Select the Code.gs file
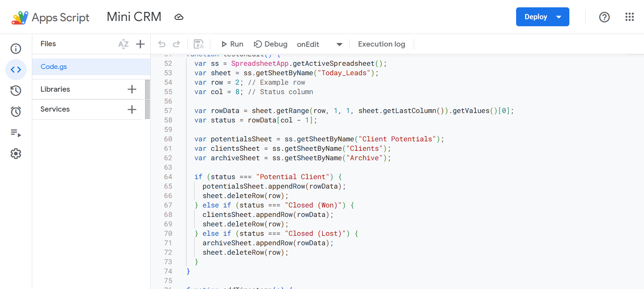The image size is (644, 289). [54, 66]
